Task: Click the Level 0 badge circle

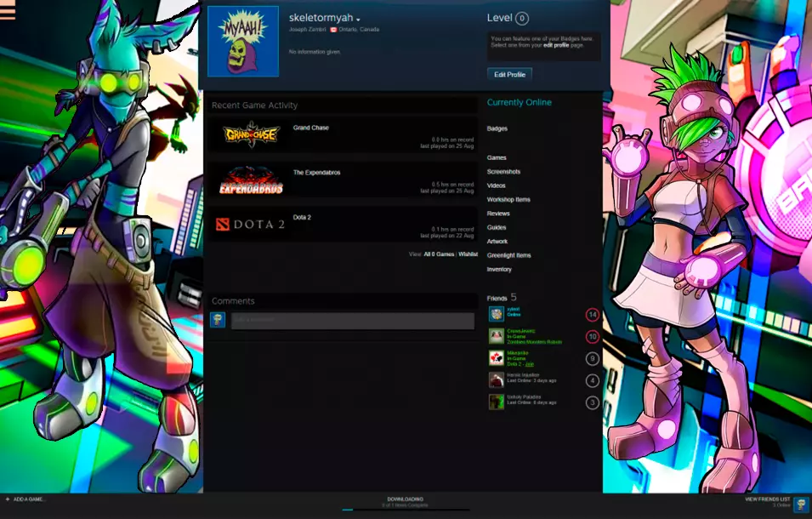Action: (x=521, y=19)
